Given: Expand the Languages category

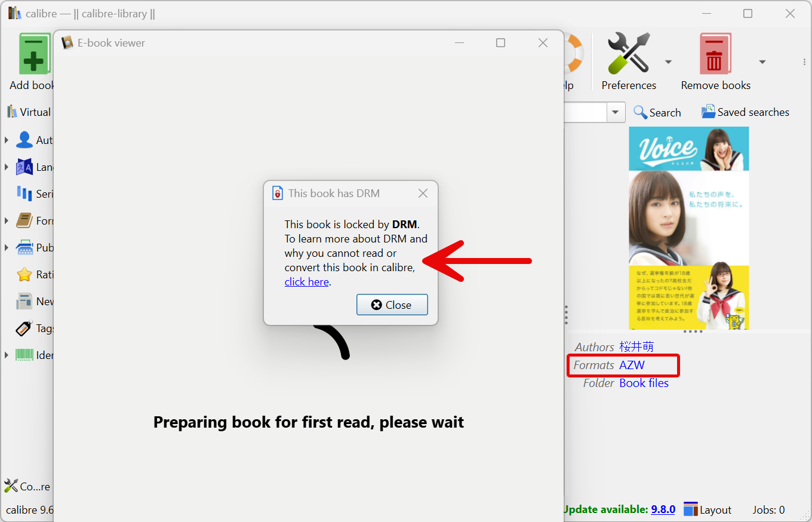Looking at the screenshot, I should click(x=7, y=167).
